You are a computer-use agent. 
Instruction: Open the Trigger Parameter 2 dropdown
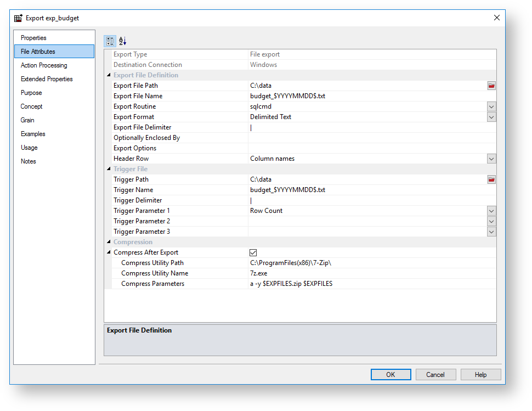(491, 221)
